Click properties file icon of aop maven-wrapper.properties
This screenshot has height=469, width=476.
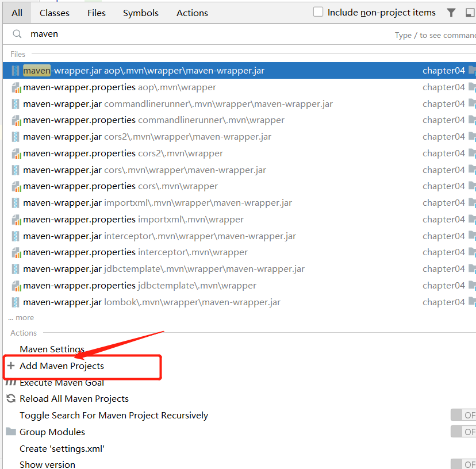pyautogui.click(x=16, y=88)
